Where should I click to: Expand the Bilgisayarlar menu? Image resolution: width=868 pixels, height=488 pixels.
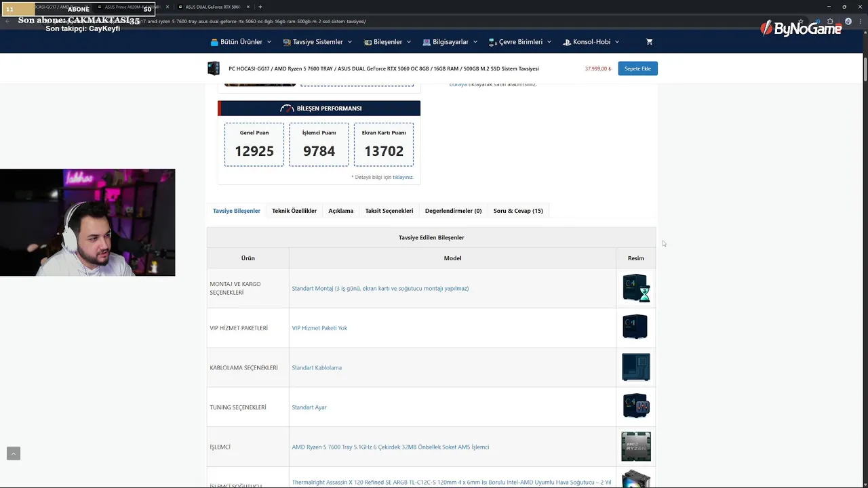click(x=450, y=41)
